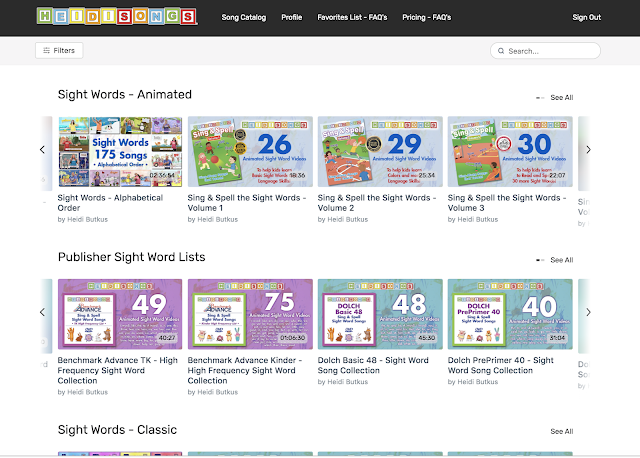
Task: Open the 30 Animated Sight Word Videos thumbnail
Action: (510, 151)
